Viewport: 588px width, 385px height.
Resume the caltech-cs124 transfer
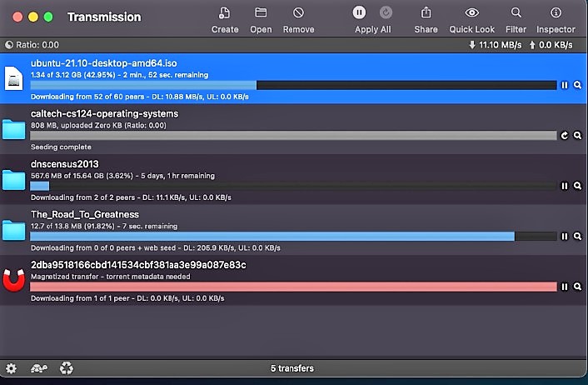click(x=565, y=136)
